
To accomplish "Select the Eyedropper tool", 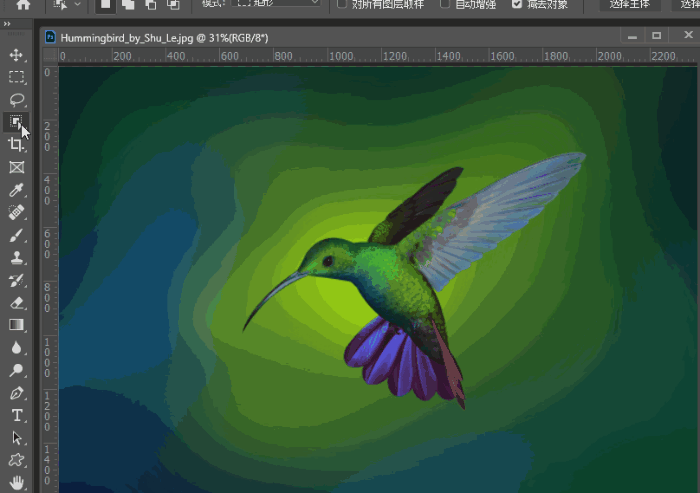I will (16, 191).
